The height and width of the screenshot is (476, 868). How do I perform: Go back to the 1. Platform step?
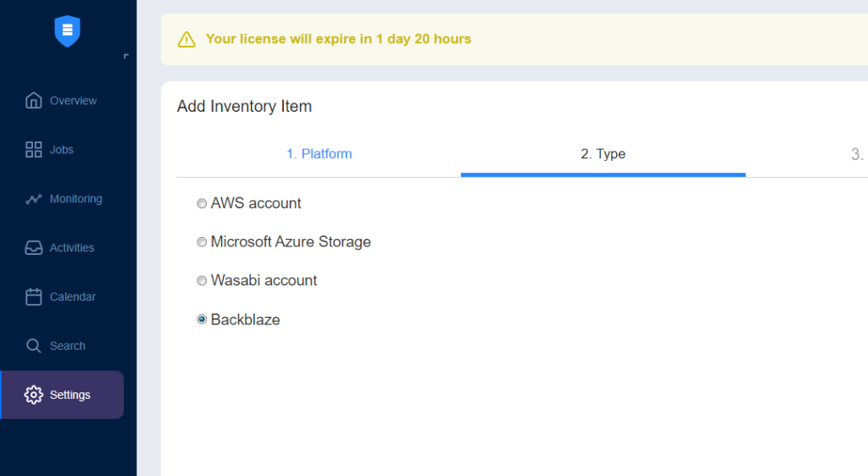tap(319, 153)
